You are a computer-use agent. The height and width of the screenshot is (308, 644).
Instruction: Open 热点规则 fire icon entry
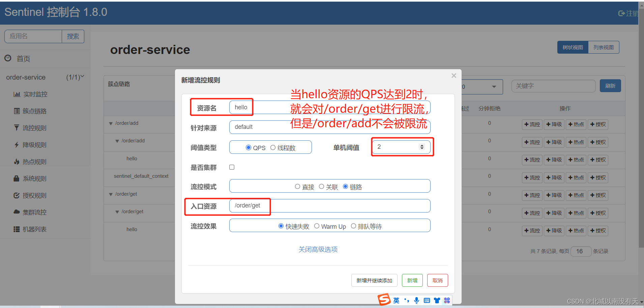point(17,162)
